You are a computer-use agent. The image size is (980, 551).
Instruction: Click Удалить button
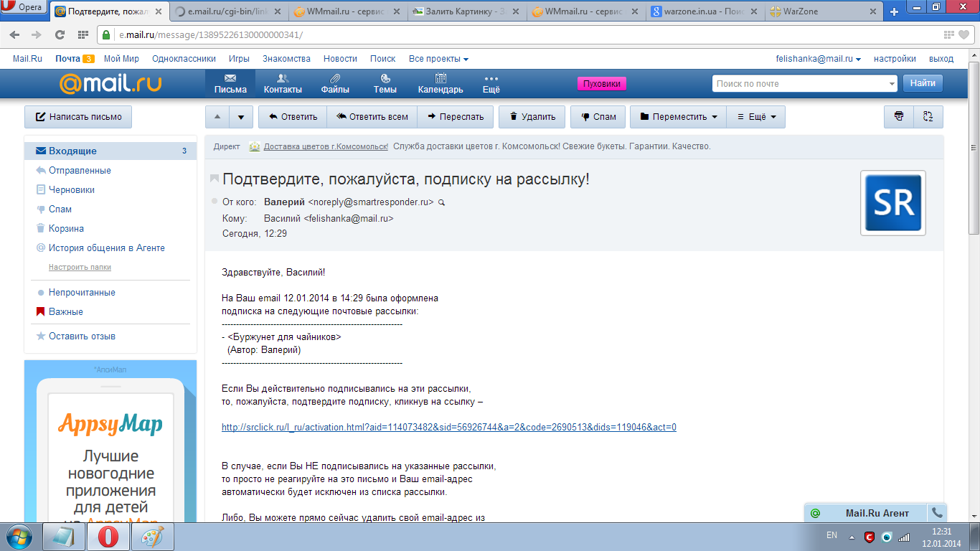[x=532, y=117]
